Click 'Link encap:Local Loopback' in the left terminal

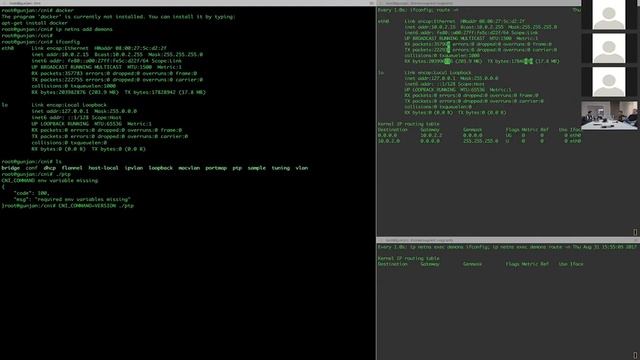point(69,105)
